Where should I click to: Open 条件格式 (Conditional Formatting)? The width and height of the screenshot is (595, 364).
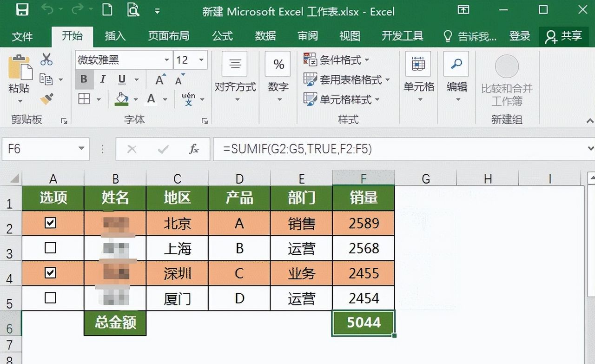pos(337,60)
